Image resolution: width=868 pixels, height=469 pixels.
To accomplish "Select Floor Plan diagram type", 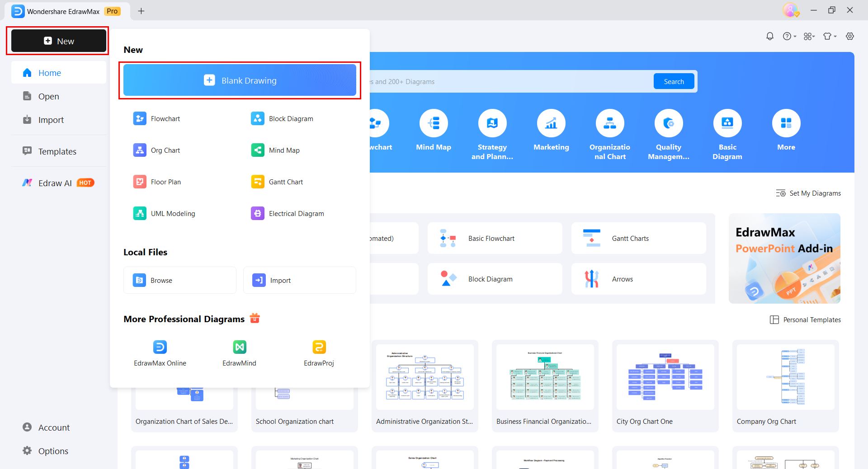I will tap(157, 182).
